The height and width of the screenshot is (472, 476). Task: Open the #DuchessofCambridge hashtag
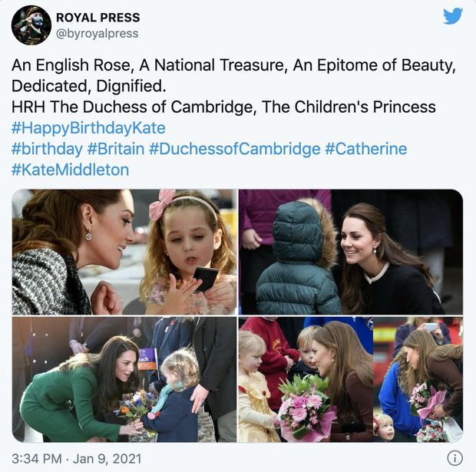235,149
